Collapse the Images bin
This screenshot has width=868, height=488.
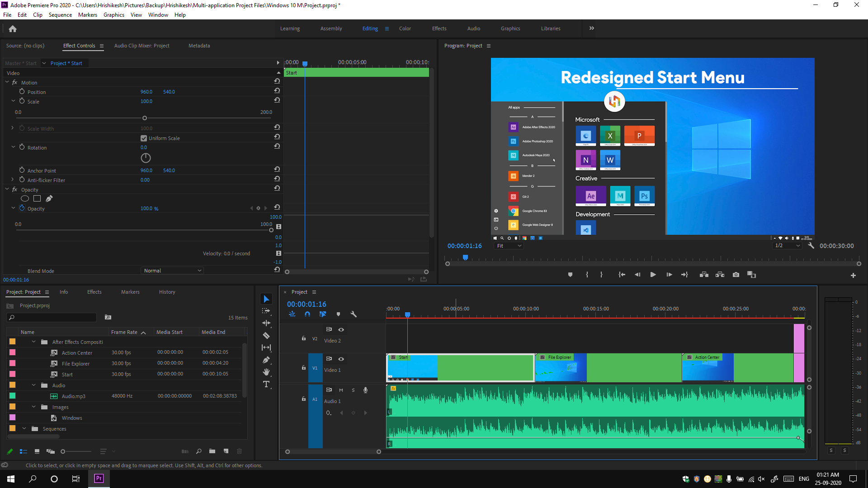pyautogui.click(x=33, y=407)
